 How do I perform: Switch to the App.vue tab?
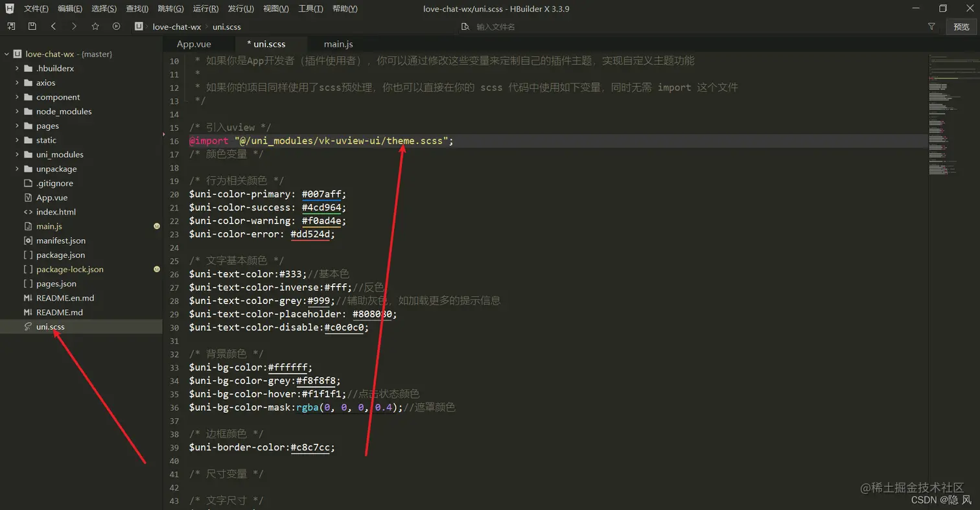(x=194, y=44)
